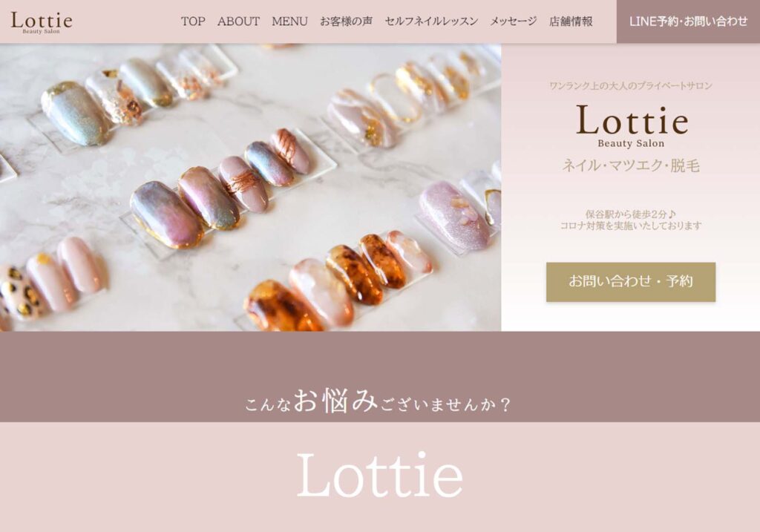Open 店舗情報 from the header menu
760x532 pixels.
[x=571, y=22]
